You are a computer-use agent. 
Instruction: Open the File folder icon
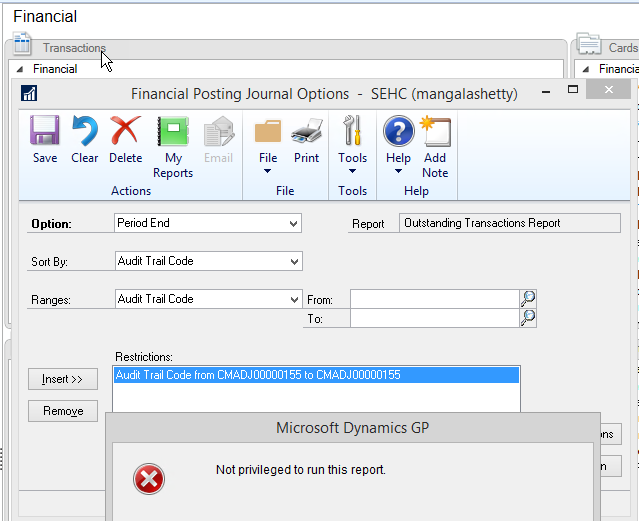click(x=268, y=131)
